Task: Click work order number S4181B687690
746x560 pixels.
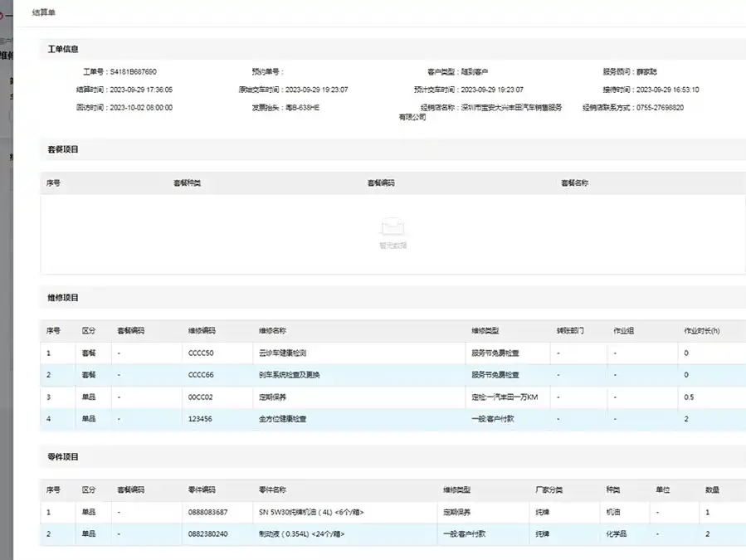Action: tap(133, 72)
